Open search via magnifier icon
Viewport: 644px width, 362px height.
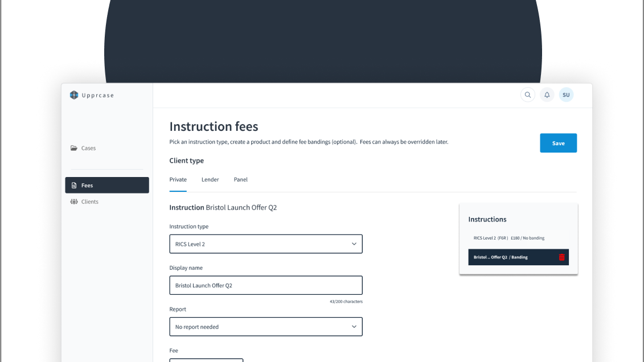tap(528, 95)
